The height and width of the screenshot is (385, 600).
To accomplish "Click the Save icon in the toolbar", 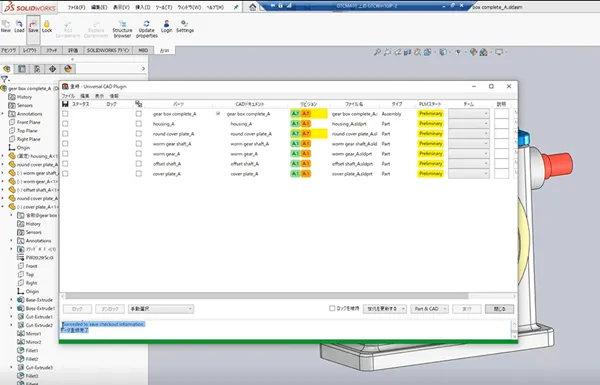I will [33, 27].
